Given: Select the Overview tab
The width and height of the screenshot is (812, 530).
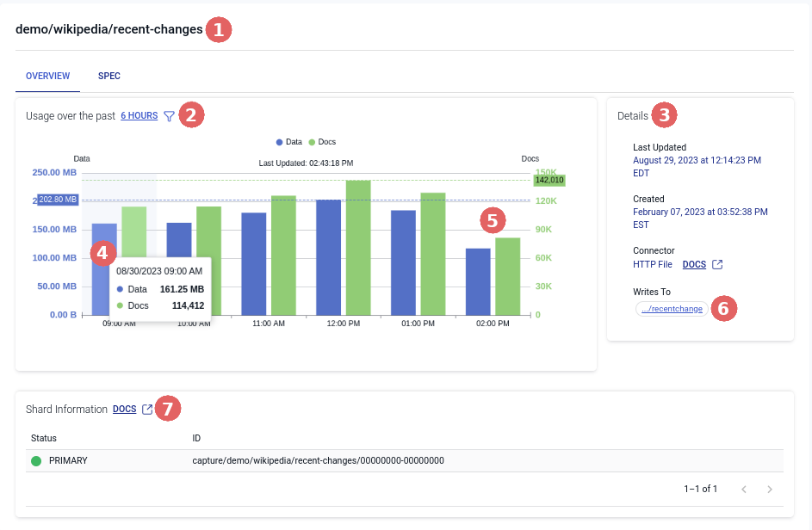Looking at the screenshot, I should pos(47,76).
